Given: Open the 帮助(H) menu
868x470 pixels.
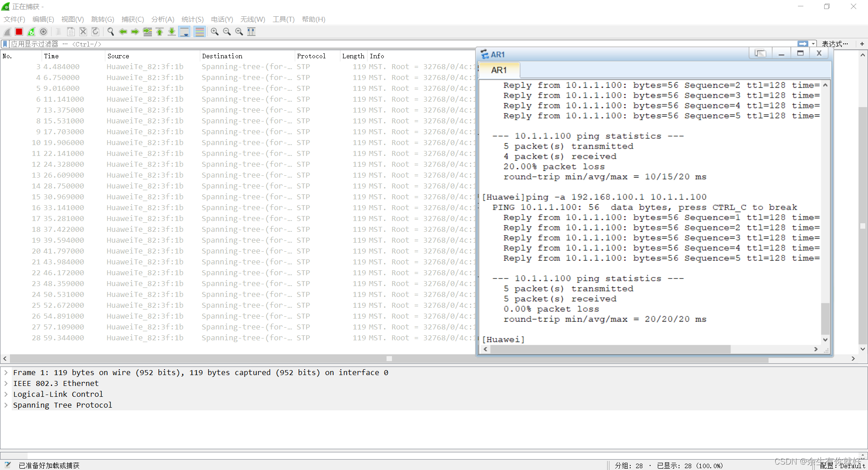Looking at the screenshot, I should [314, 19].
